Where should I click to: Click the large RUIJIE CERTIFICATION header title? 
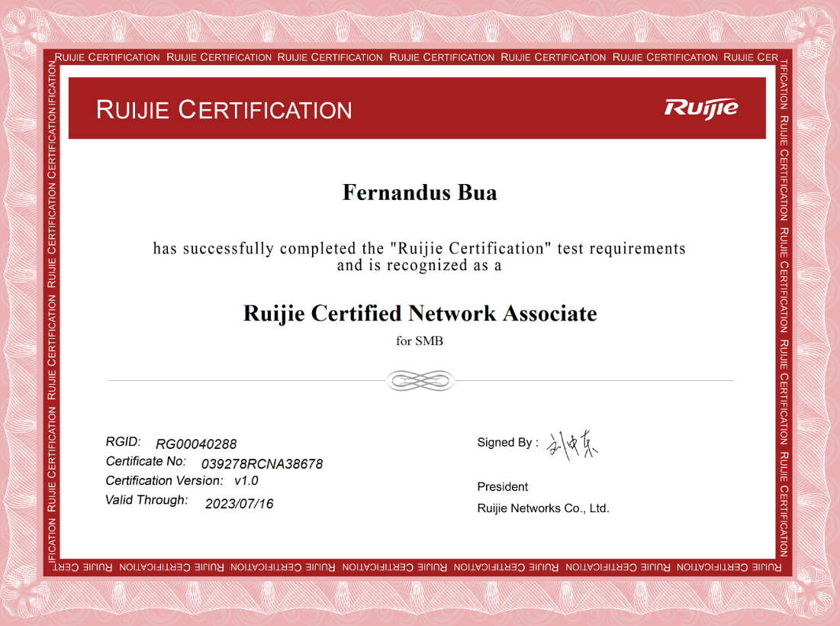(224, 110)
